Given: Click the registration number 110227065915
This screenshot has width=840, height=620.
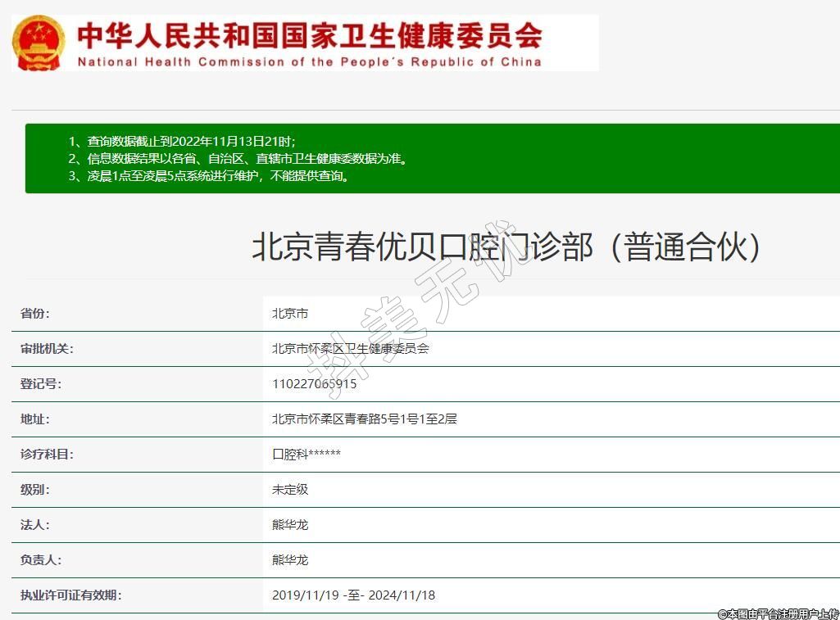Looking at the screenshot, I should pyautogui.click(x=315, y=384).
